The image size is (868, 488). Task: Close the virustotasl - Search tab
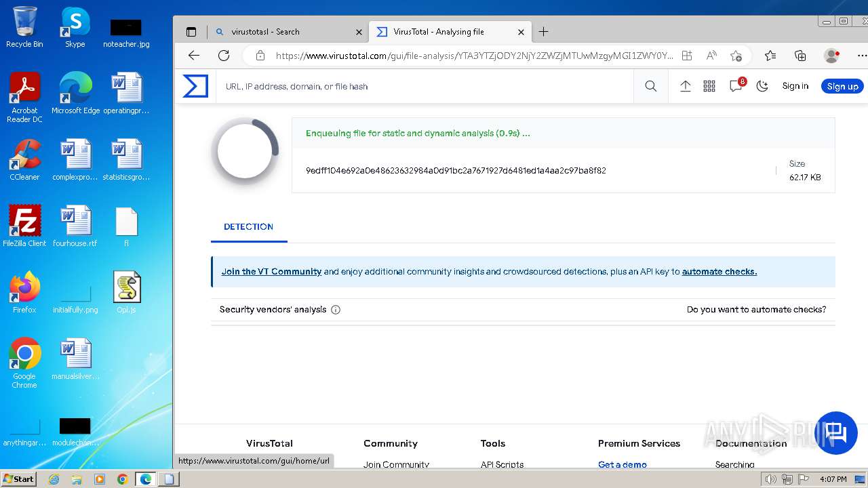click(x=359, y=32)
